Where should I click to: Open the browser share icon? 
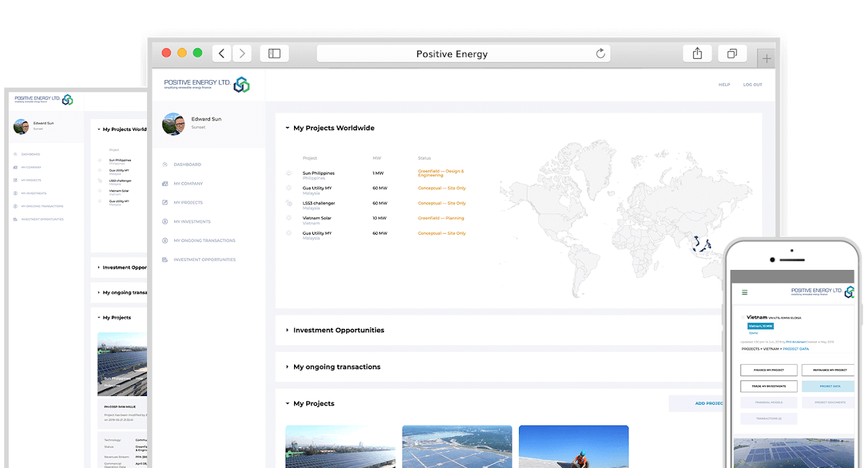pyautogui.click(x=697, y=54)
